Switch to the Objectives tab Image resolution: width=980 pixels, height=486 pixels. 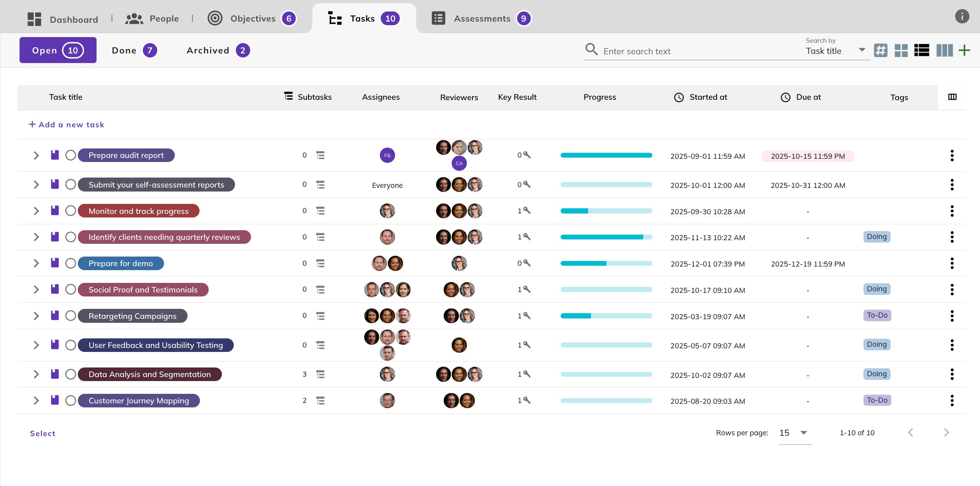pyautogui.click(x=252, y=19)
